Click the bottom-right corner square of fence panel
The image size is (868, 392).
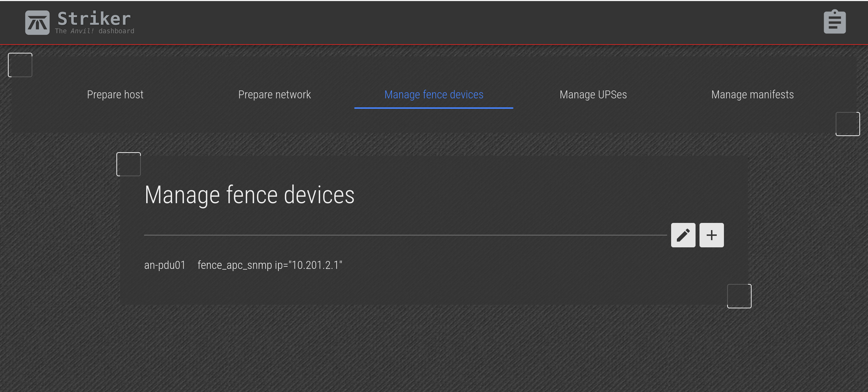pos(739,296)
